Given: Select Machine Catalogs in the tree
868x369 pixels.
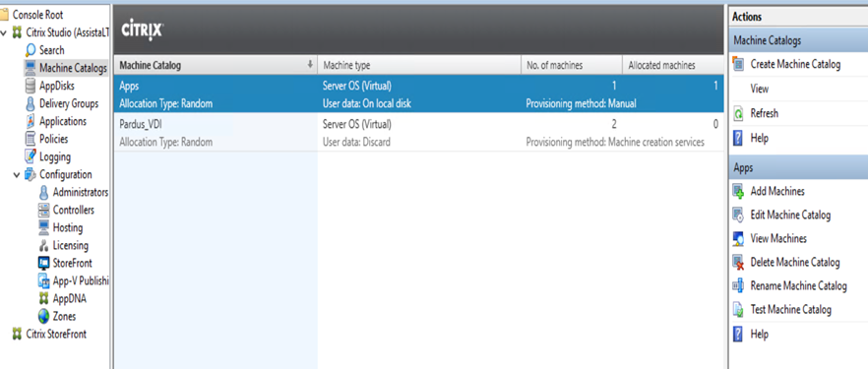Looking at the screenshot, I should 73,68.
